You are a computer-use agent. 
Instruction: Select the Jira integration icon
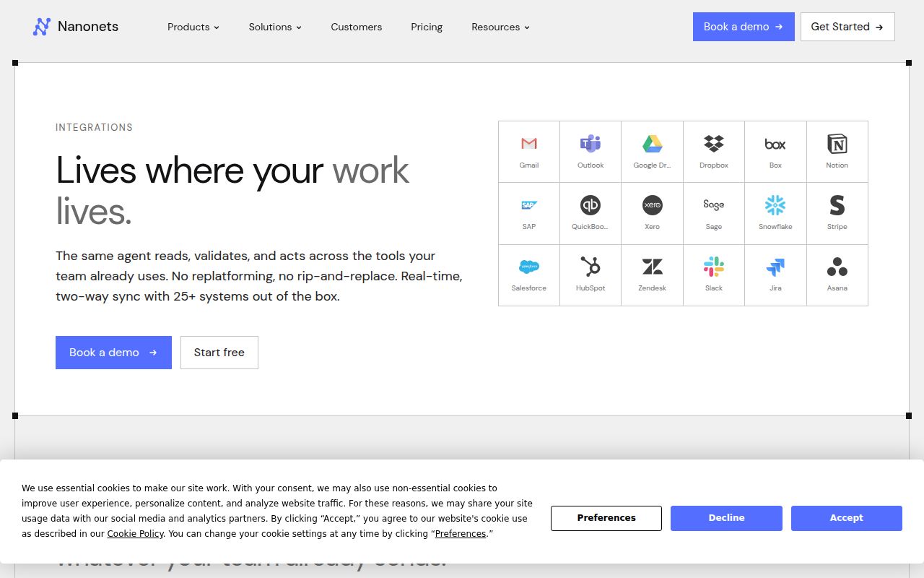pos(775,267)
